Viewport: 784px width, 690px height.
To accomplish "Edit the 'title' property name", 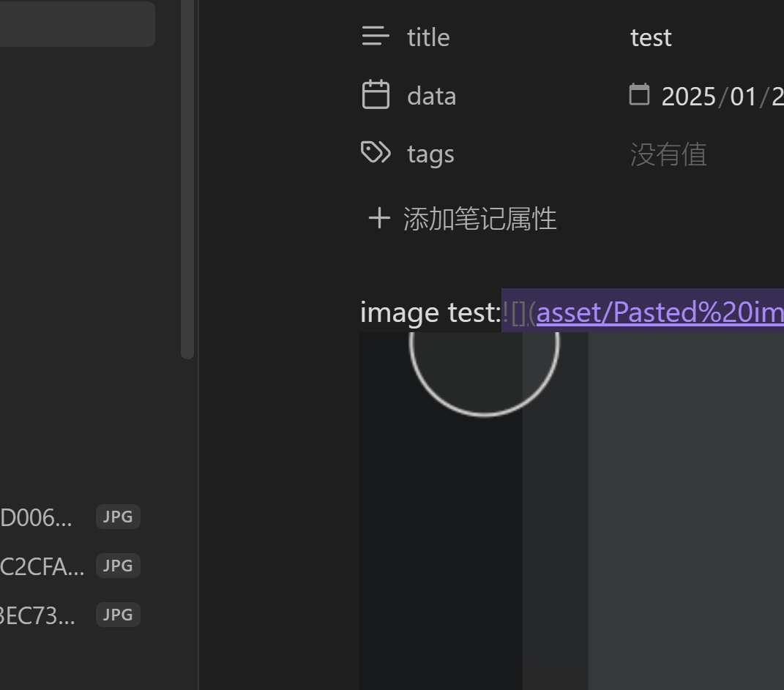I will pyautogui.click(x=428, y=37).
